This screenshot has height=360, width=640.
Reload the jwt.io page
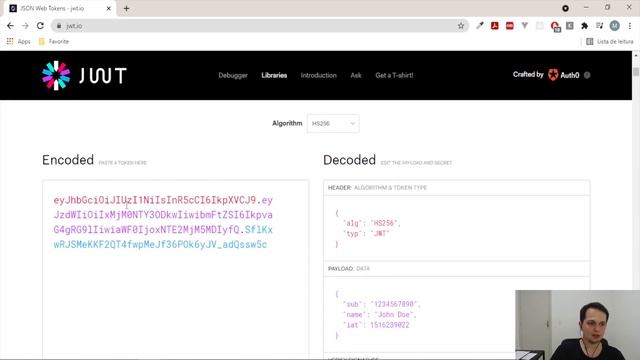[40, 26]
